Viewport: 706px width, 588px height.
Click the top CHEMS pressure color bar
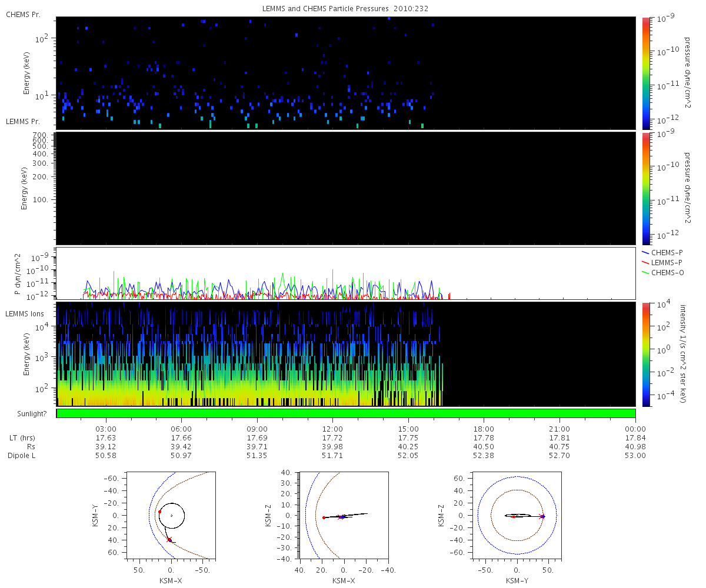pos(645,73)
